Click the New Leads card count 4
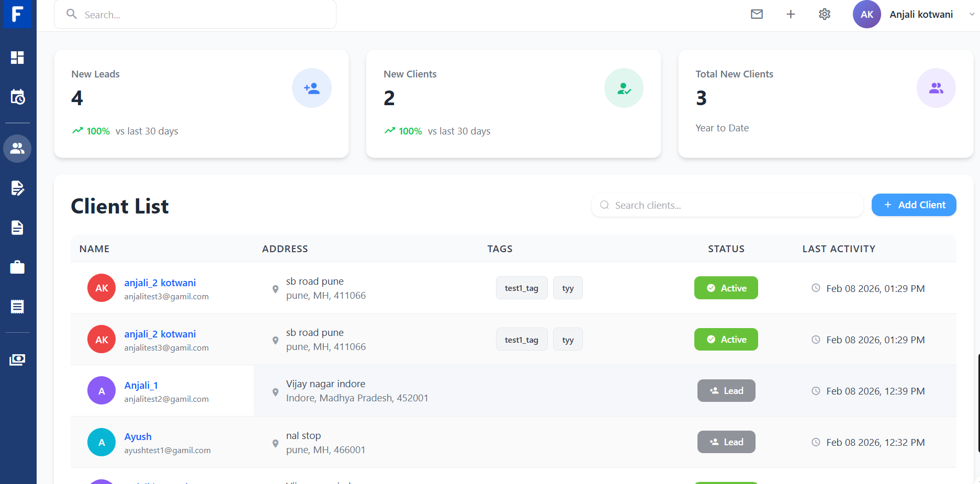 pyautogui.click(x=77, y=98)
